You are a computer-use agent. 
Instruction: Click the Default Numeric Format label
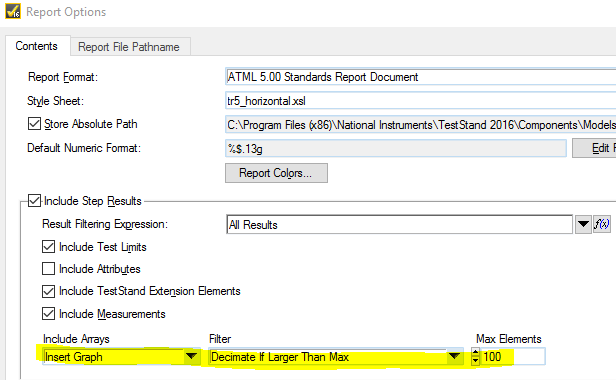pyautogui.click(x=84, y=148)
